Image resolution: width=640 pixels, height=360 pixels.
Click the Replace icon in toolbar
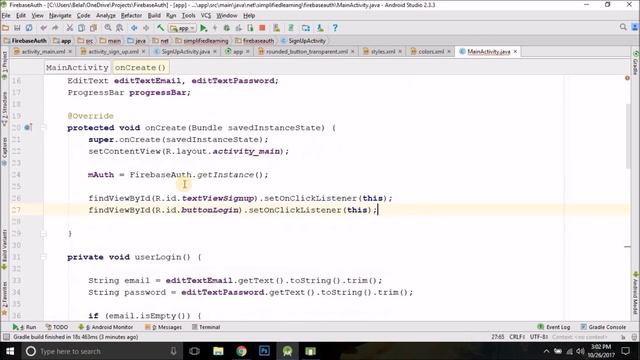click(120, 28)
